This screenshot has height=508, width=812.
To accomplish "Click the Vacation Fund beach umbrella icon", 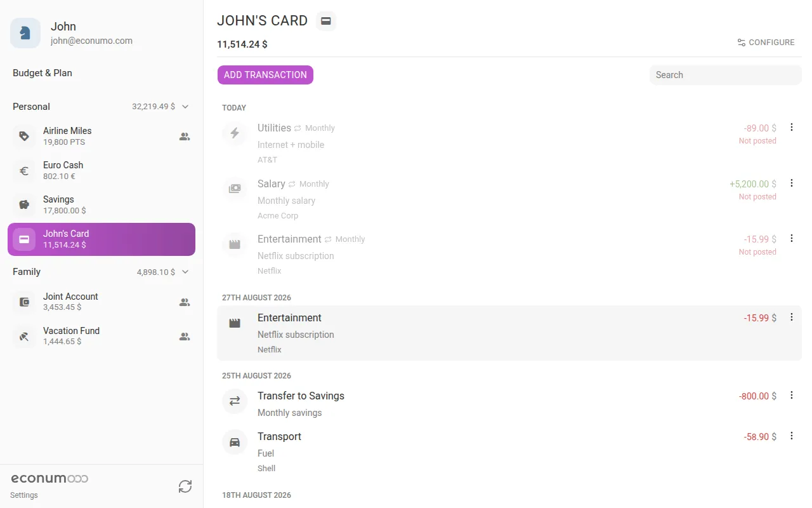I will [24, 336].
